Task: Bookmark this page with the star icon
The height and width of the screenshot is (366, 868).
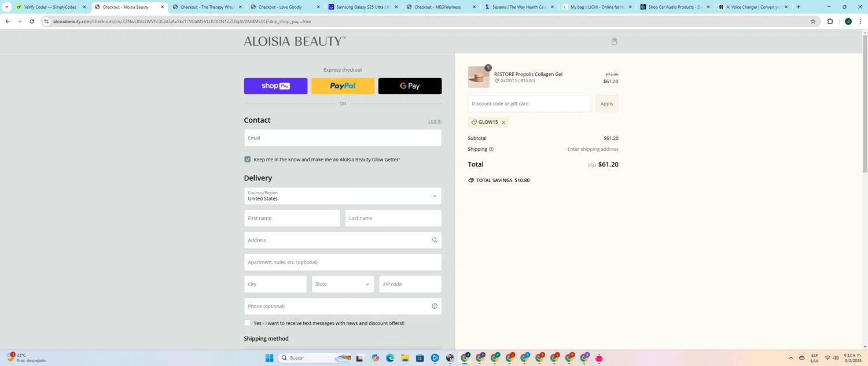Action: coord(812,21)
